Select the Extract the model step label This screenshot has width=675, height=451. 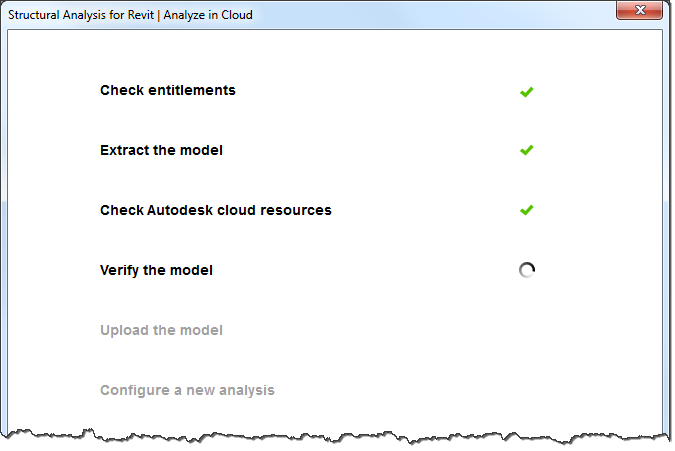[161, 150]
